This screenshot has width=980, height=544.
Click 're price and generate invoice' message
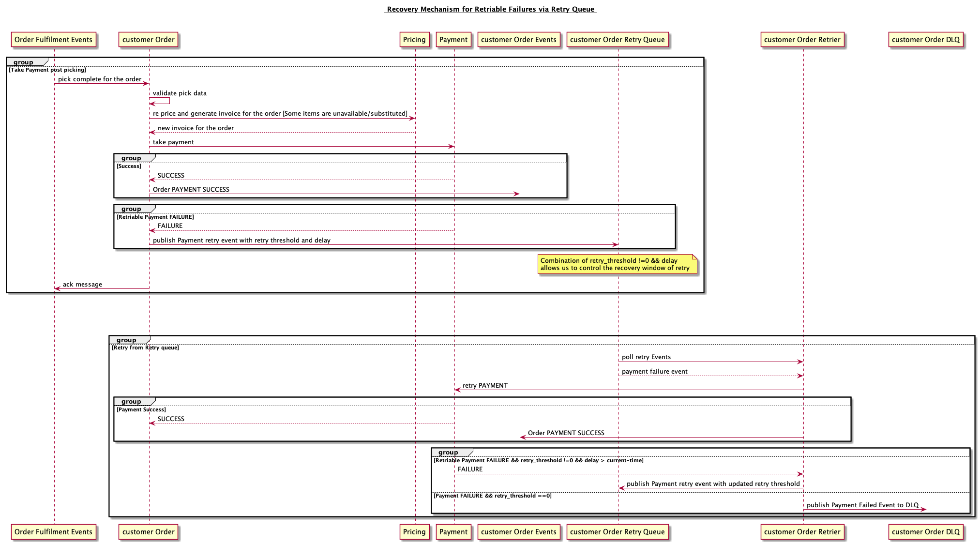[x=280, y=114]
